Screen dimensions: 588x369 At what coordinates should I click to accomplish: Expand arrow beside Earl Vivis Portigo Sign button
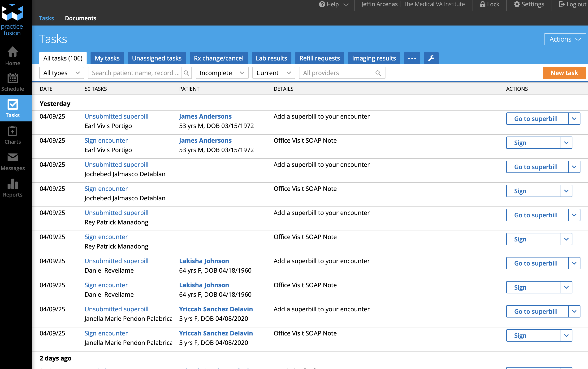(566, 143)
